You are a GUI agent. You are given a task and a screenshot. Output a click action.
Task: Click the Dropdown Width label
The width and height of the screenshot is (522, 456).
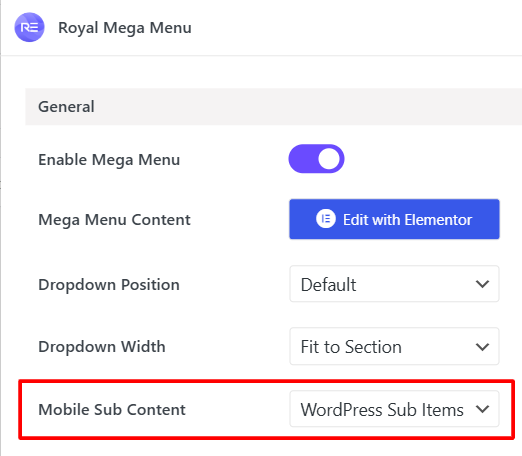click(102, 347)
